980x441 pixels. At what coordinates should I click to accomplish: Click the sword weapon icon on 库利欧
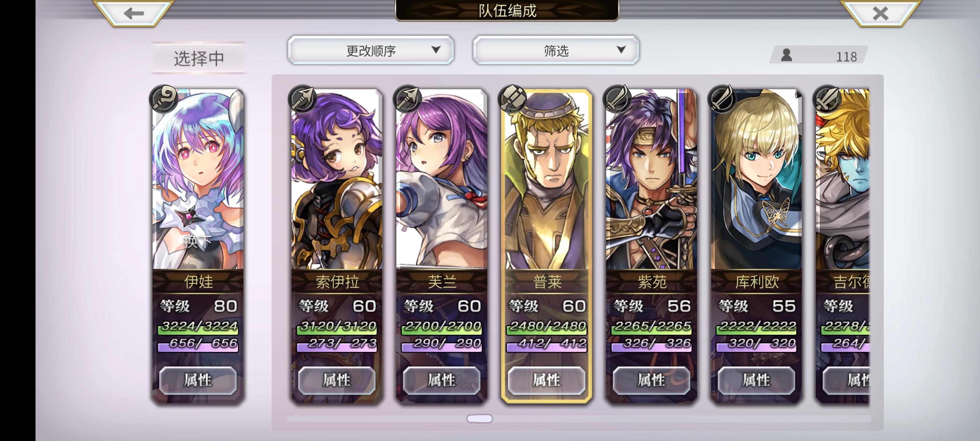click(x=722, y=99)
